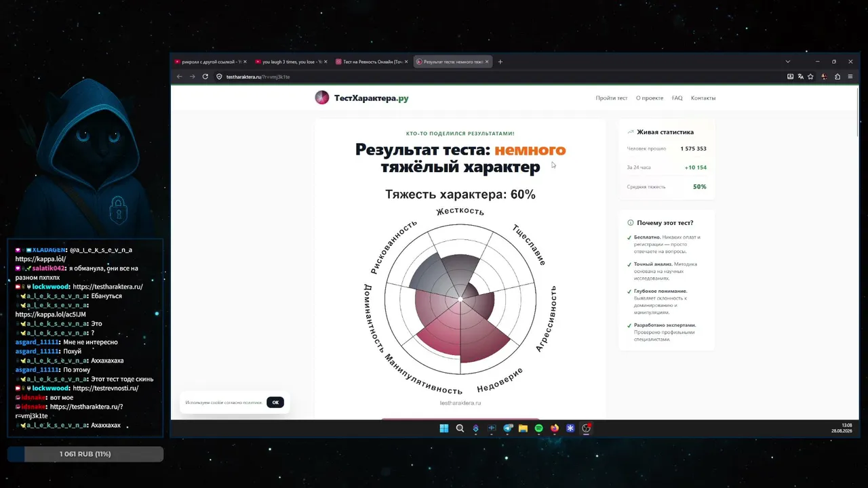Open the browser hamburger menu
This screenshot has height=488, width=868.
click(850, 77)
